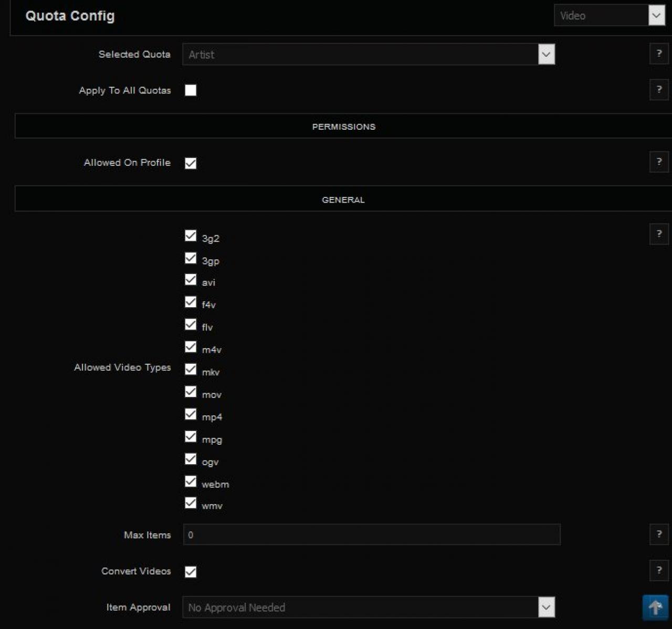The image size is (672, 629).
Task: Click help icon for Apply To All Quotas
Action: 659,90
